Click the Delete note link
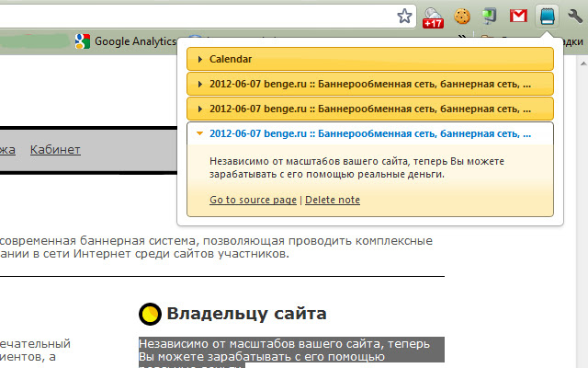Screen dimensions: 588x368 click(333, 200)
